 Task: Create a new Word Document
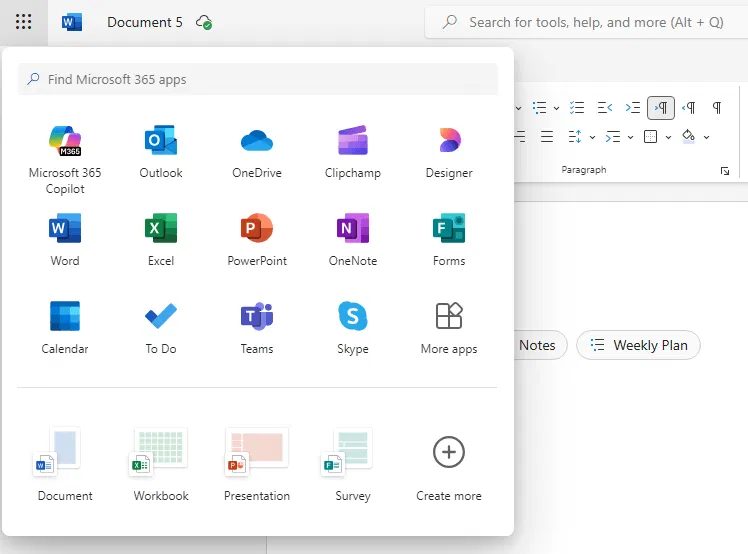coord(65,464)
